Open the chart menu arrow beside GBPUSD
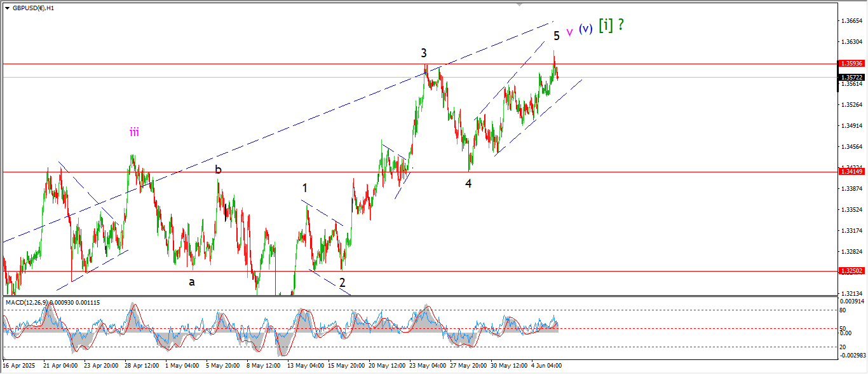Screen dimensions: 868x374 (6, 8)
